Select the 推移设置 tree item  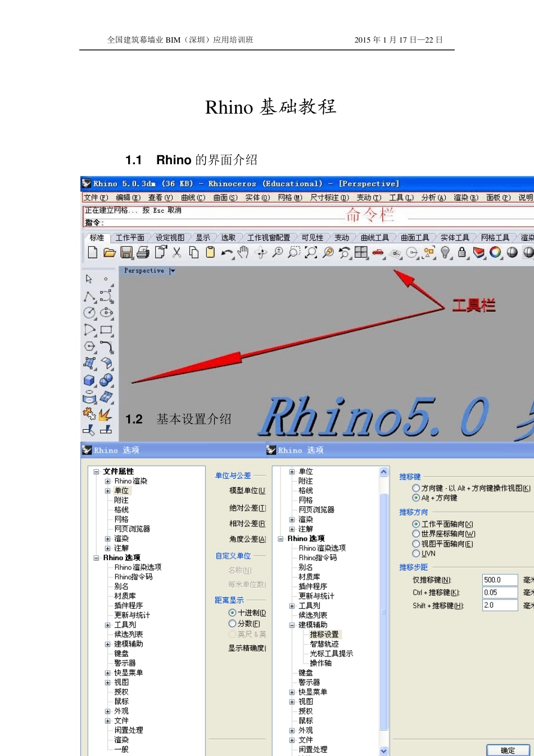324,634
